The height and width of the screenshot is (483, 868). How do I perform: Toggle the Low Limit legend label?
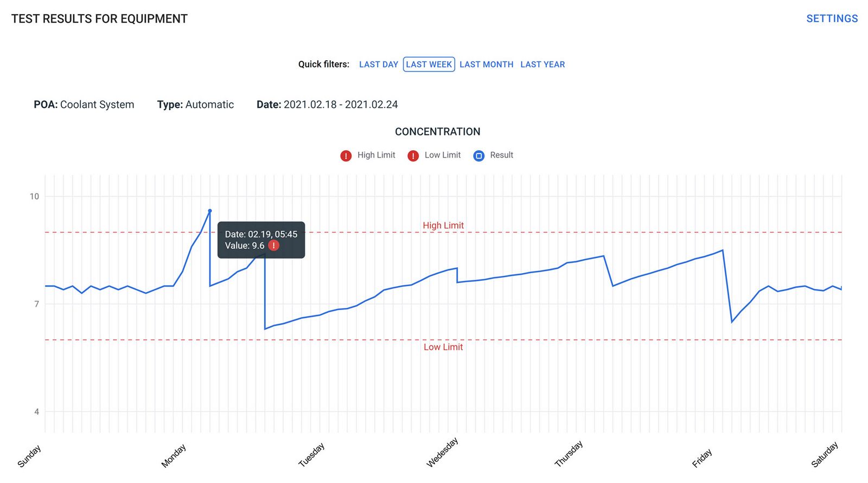point(442,155)
